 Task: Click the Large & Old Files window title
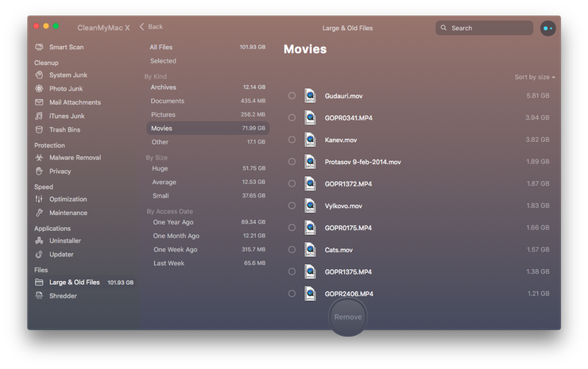(x=347, y=28)
